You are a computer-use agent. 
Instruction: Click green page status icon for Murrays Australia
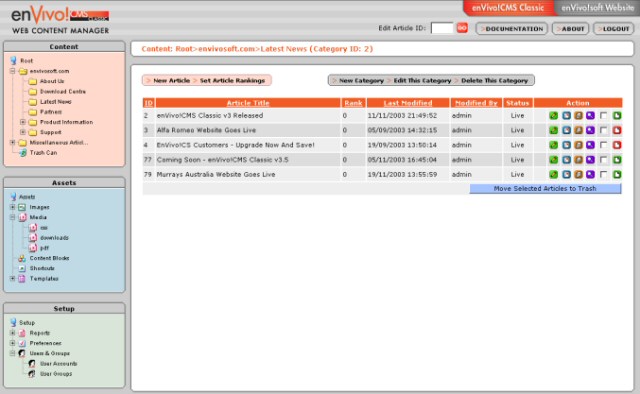click(x=617, y=174)
